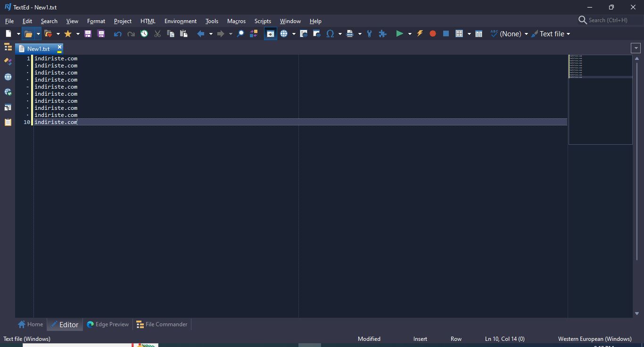The width and height of the screenshot is (644, 347).
Task: Paste from clipboard using the toolbar paste icon
Action: 184,33
